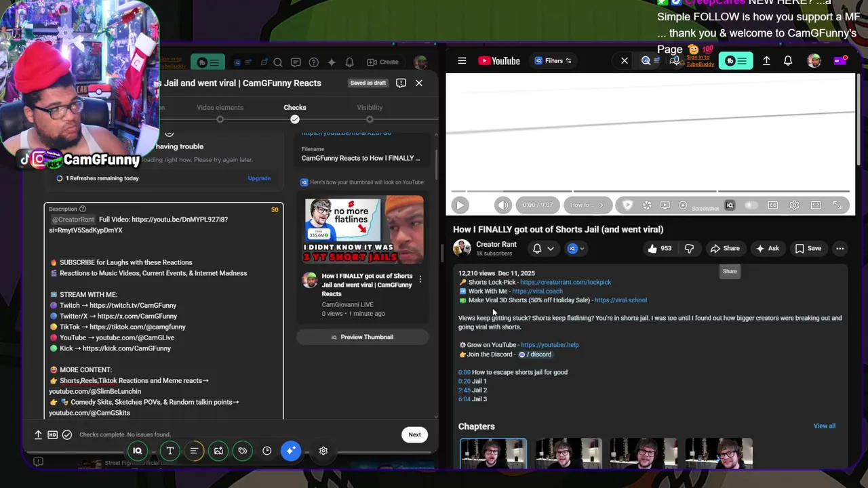The height and width of the screenshot is (488, 868).
Task: Click Share under the video
Action: click(x=725, y=249)
